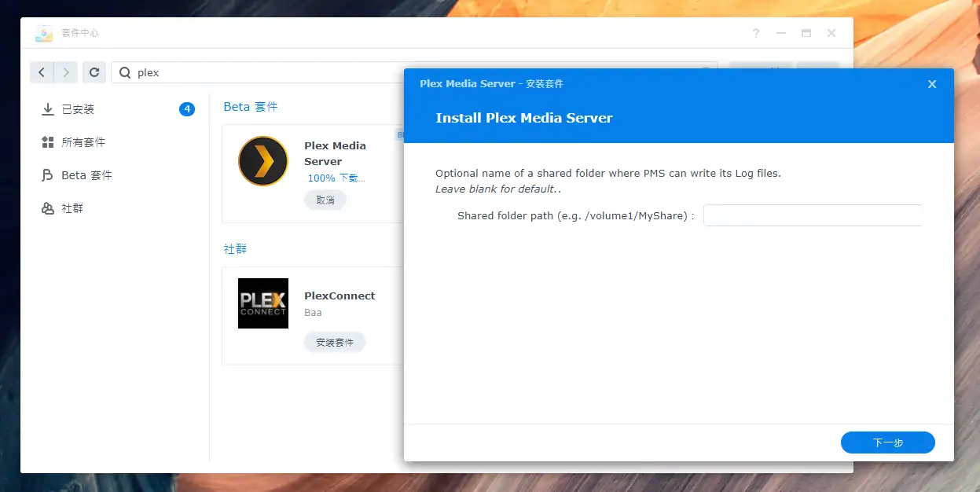Open the PlexConnect package title
Screen dimensions: 980x492
[x=340, y=296]
